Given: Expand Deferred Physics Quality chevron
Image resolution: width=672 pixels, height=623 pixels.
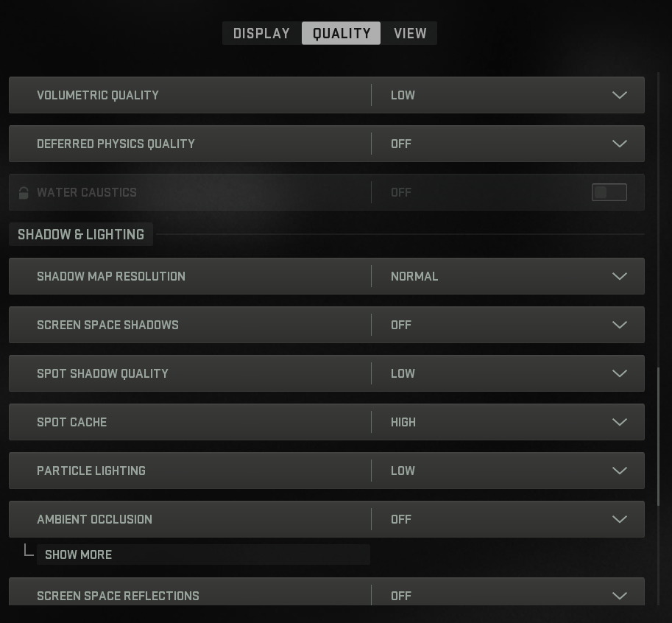Looking at the screenshot, I should coord(619,144).
